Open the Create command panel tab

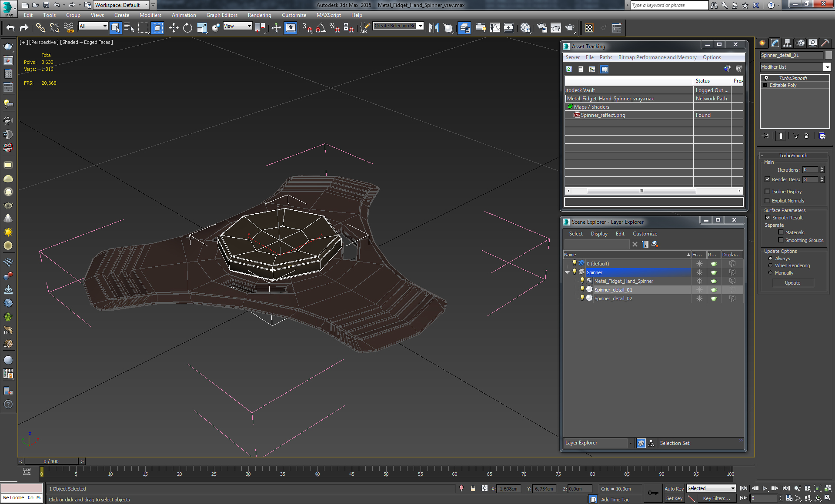click(x=762, y=43)
